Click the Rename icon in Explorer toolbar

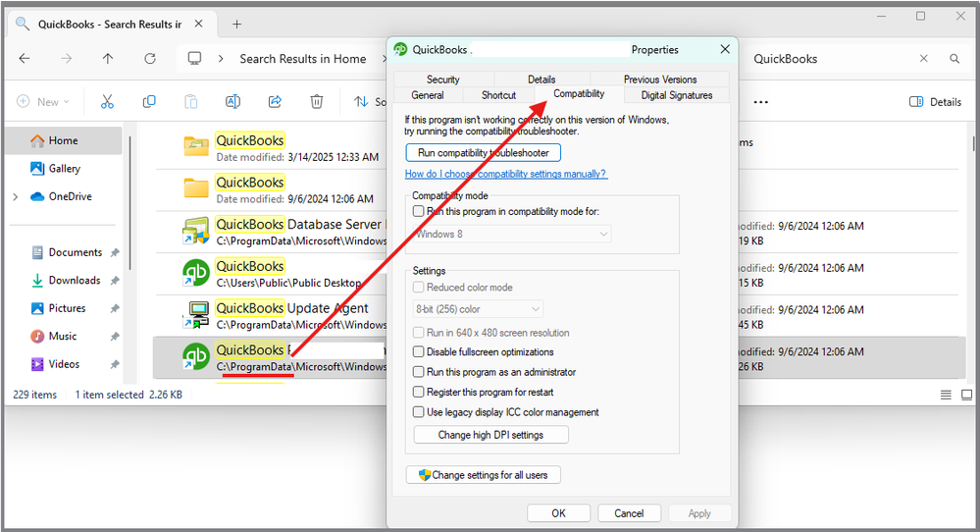coord(232,101)
